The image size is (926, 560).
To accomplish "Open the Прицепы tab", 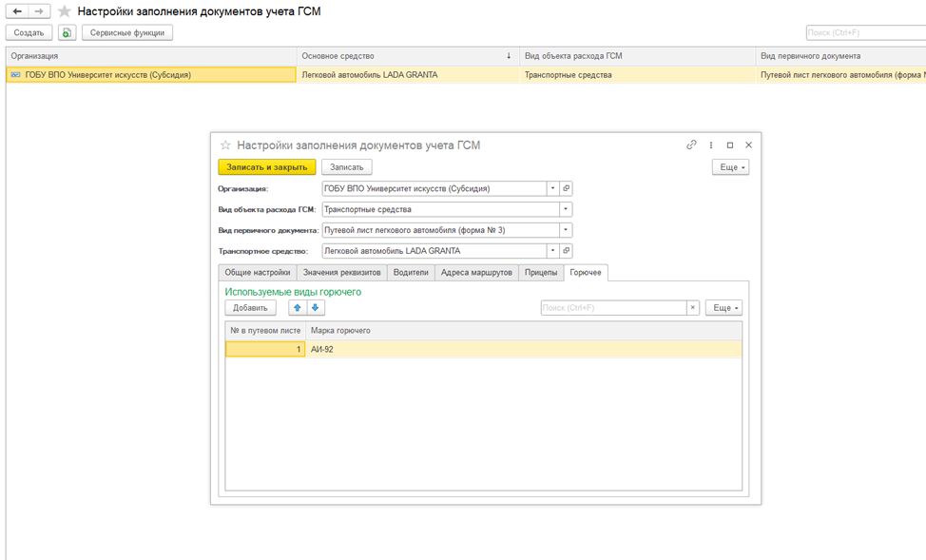I will [541, 272].
